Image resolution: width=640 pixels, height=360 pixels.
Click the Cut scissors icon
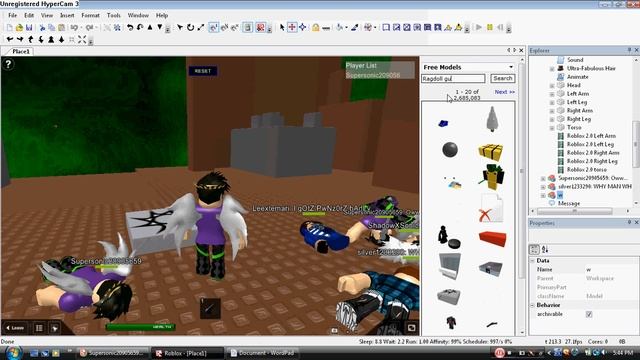click(x=42, y=28)
